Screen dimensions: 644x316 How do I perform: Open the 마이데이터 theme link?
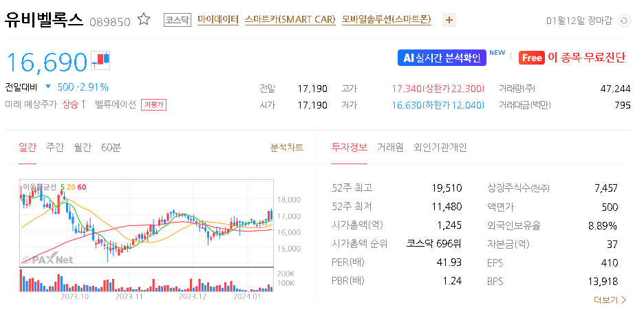coord(217,20)
